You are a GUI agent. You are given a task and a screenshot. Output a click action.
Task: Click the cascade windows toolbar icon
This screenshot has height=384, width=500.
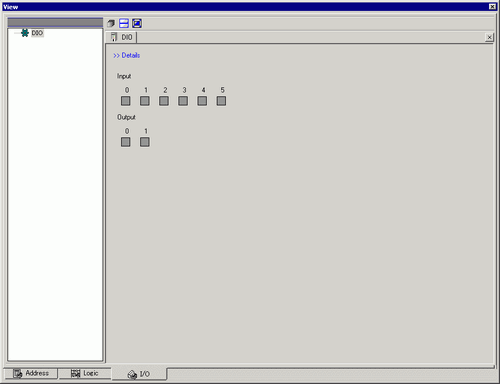(111, 23)
